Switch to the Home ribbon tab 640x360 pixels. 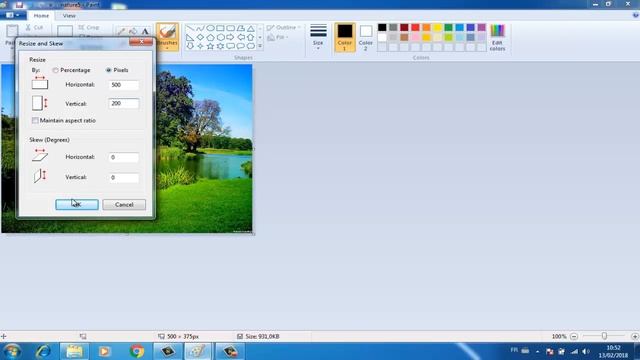click(x=41, y=16)
